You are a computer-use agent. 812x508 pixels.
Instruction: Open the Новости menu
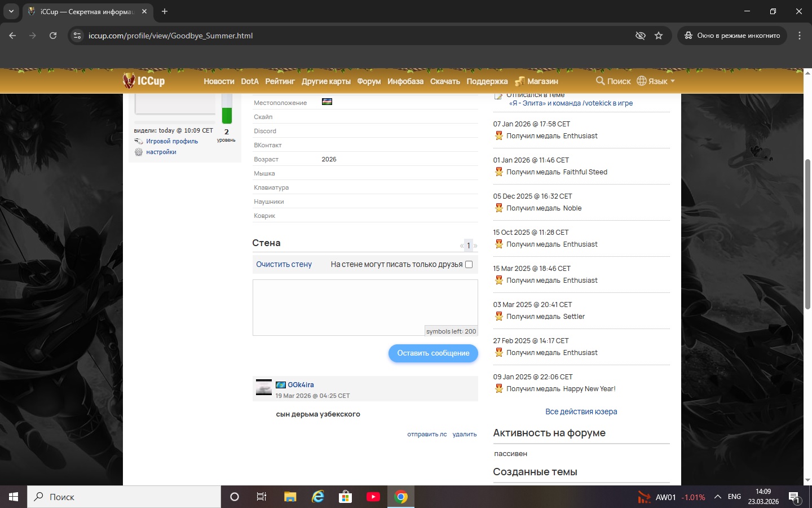[219, 81]
